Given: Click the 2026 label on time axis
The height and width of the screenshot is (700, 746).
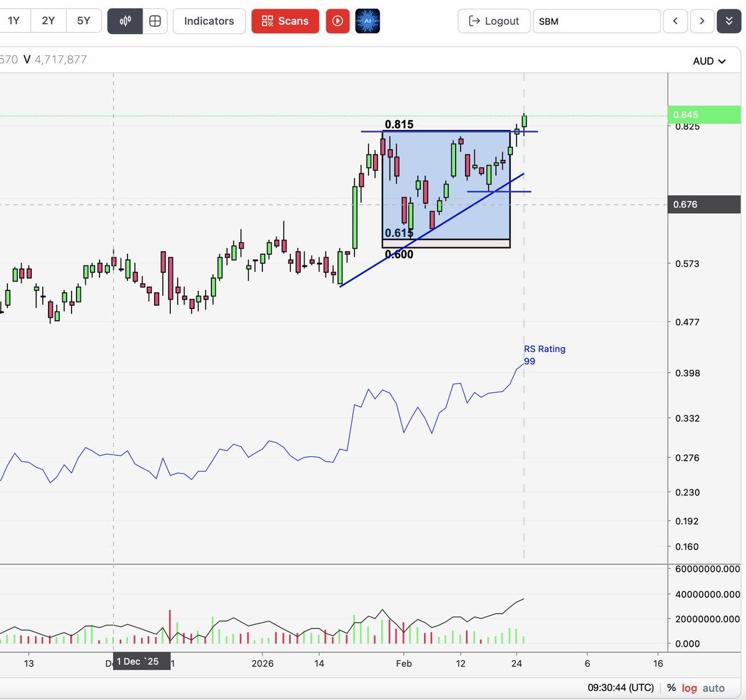Looking at the screenshot, I should click(263, 663).
